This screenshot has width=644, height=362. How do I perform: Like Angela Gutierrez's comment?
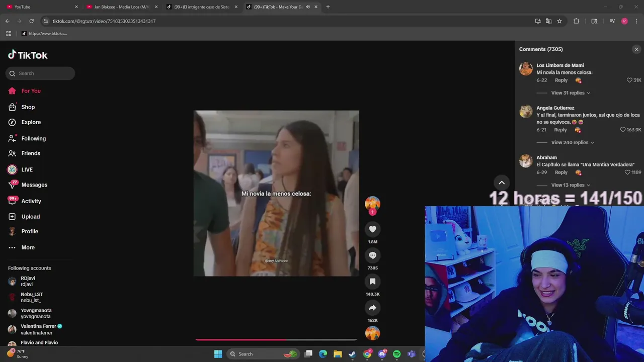[622, 130]
